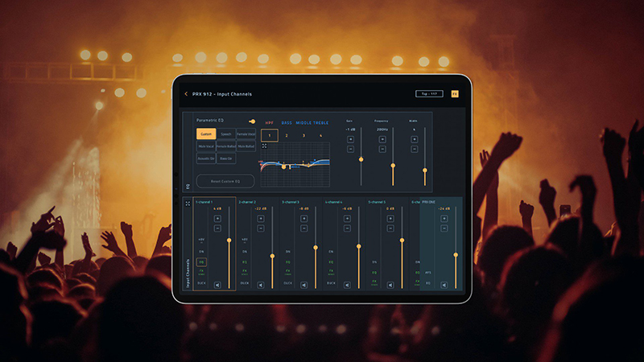Select EQ band 4 tab
Screen dimensions: 644x362
[x=320, y=135]
